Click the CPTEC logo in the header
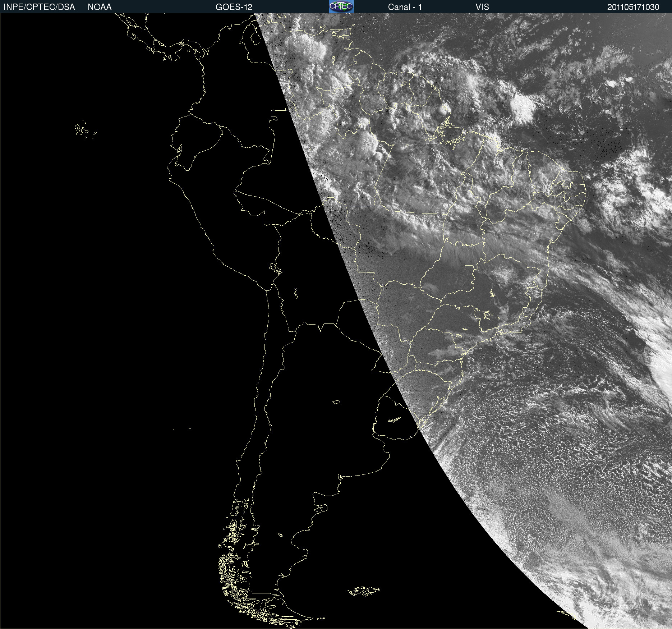 341,6
